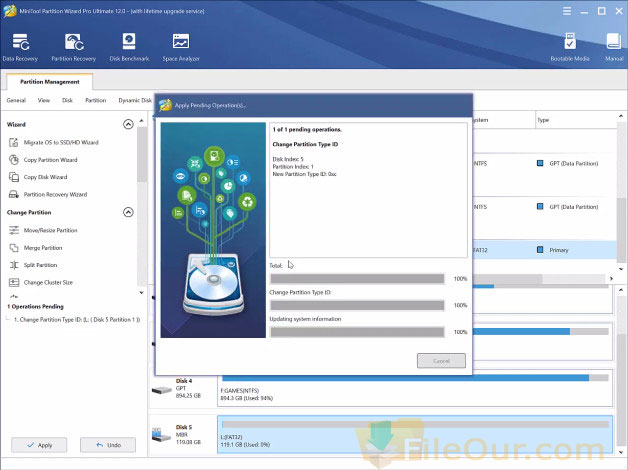Click the Change Partition Type ID progress bar
The width and height of the screenshot is (628, 470).
(x=357, y=305)
